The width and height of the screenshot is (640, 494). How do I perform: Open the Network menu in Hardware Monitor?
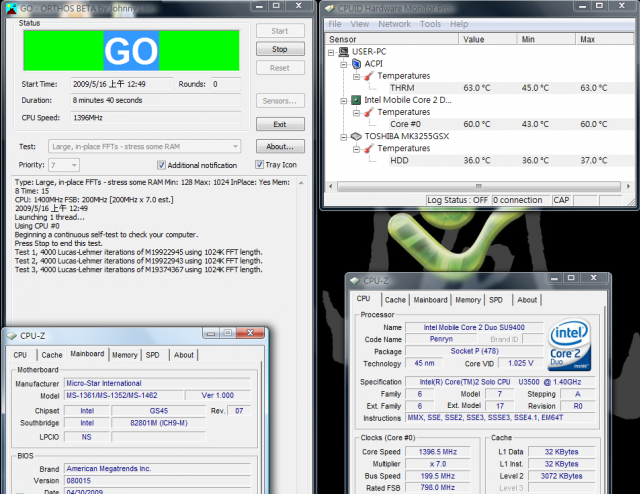[394, 24]
